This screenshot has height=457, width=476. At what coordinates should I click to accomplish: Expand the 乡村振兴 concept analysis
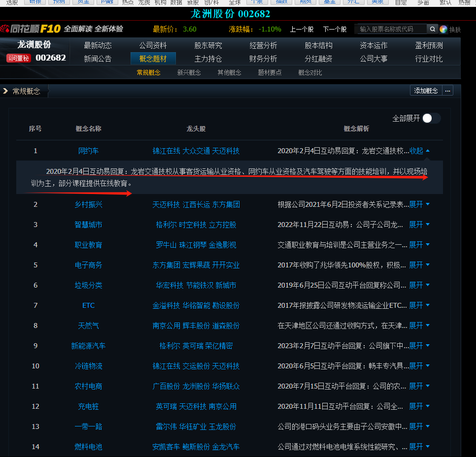pyautogui.click(x=419, y=204)
